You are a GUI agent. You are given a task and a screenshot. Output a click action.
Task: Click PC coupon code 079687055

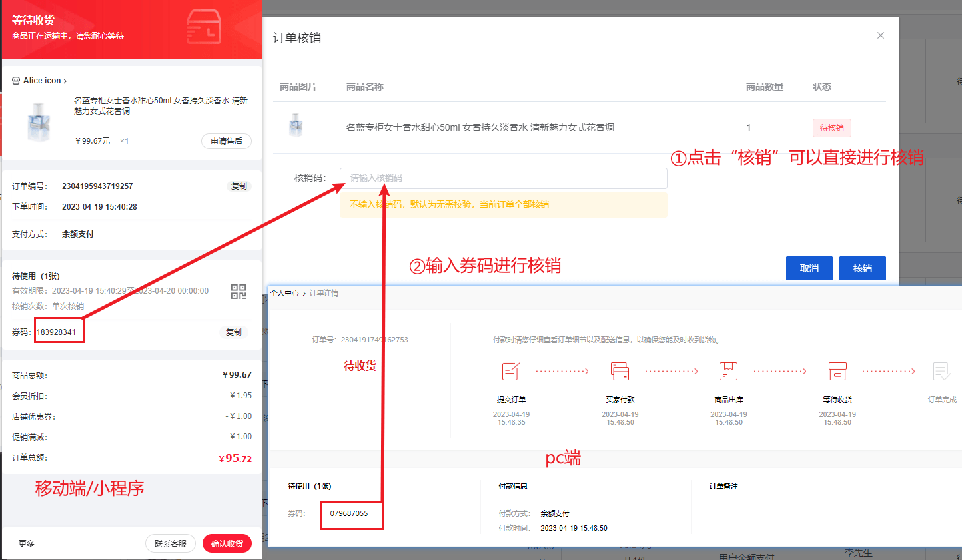349,513
